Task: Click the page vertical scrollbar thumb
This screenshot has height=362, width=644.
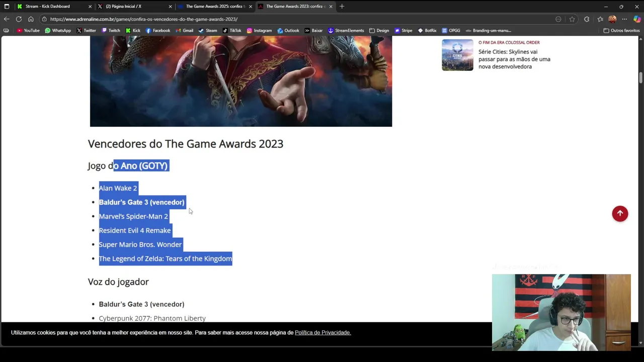Action: (641, 78)
